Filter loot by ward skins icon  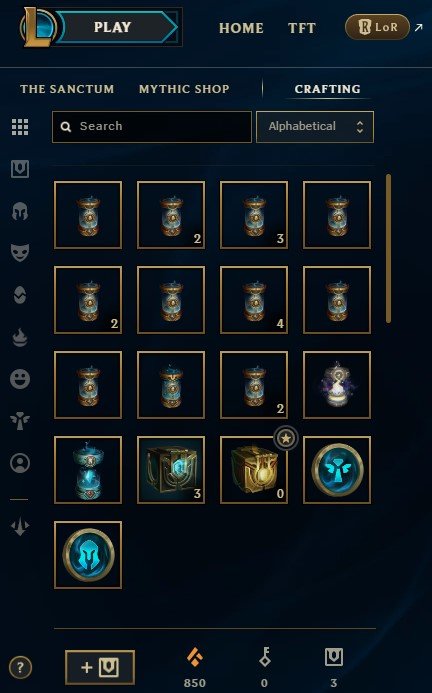point(20,421)
